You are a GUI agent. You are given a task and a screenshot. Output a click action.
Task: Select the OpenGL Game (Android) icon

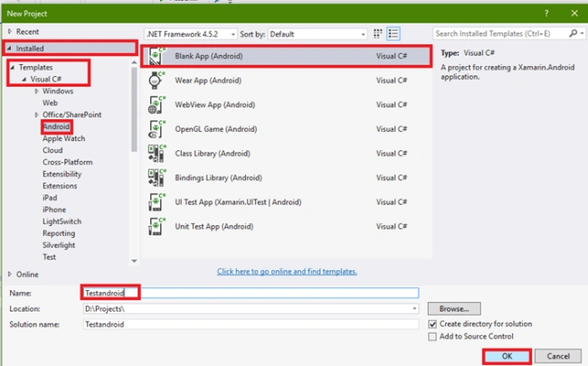(156, 129)
